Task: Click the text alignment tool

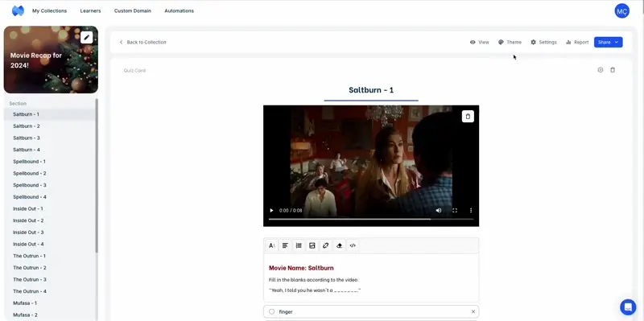Action: pos(285,245)
